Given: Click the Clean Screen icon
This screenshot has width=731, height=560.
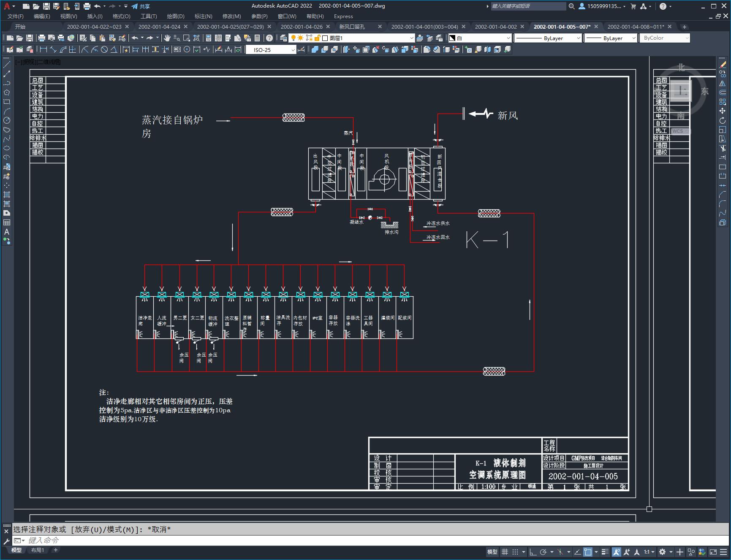Looking at the screenshot, I should [713, 552].
